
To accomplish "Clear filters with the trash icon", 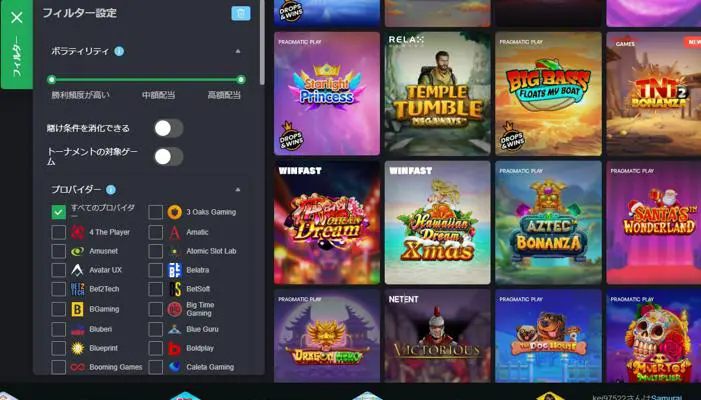I will [241, 13].
